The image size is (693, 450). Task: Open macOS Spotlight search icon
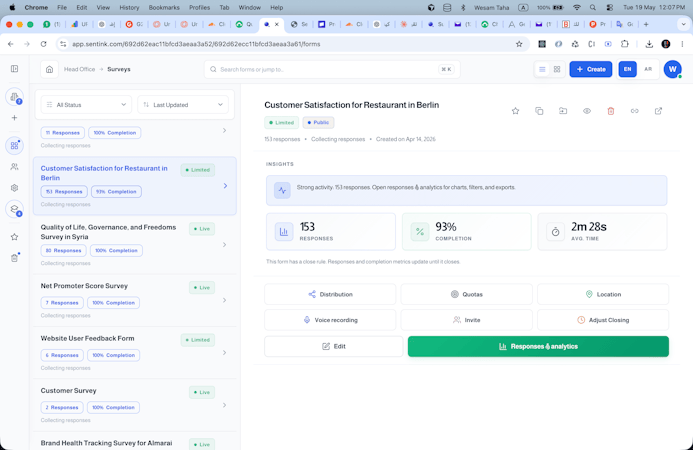tap(593, 8)
